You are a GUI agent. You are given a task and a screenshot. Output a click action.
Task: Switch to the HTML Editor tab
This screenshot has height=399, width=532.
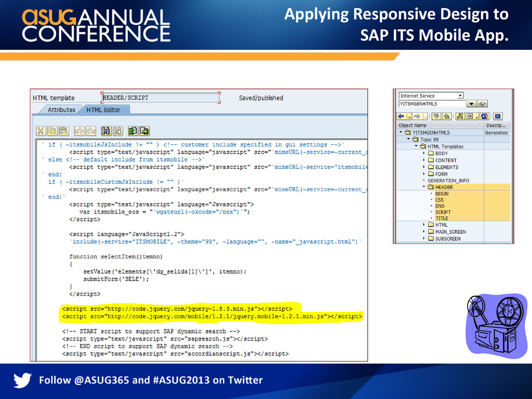103,110
